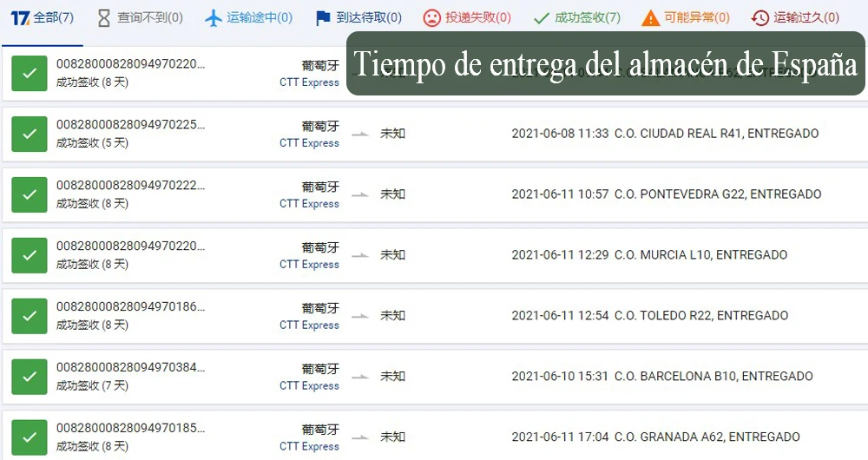Click green check icon of Granada row
868x460 pixels.
tap(30, 437)
